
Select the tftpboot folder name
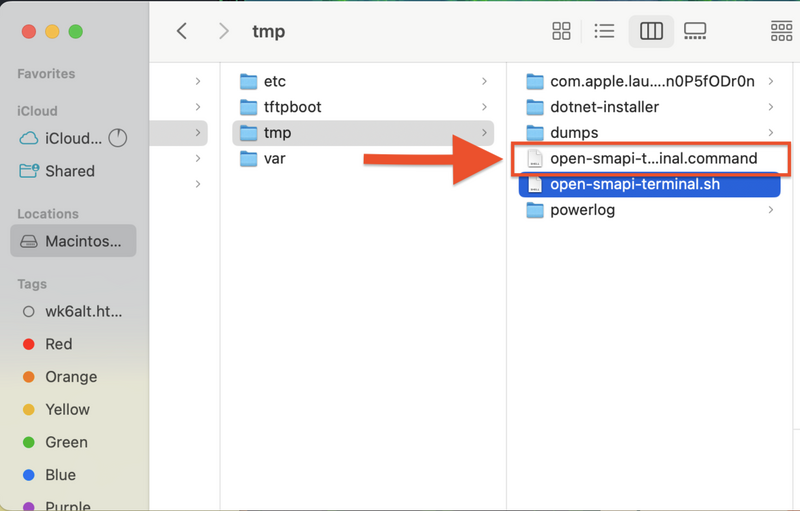coord(292,107)
